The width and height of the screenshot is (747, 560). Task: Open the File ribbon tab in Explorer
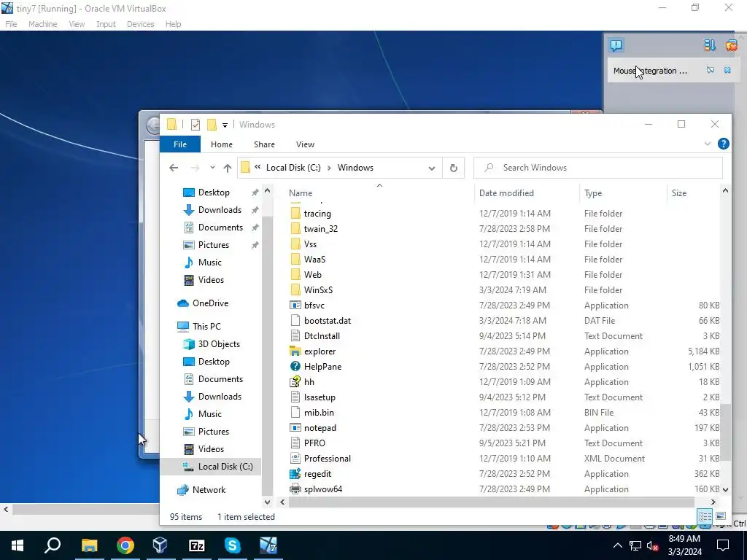(180, 144)
